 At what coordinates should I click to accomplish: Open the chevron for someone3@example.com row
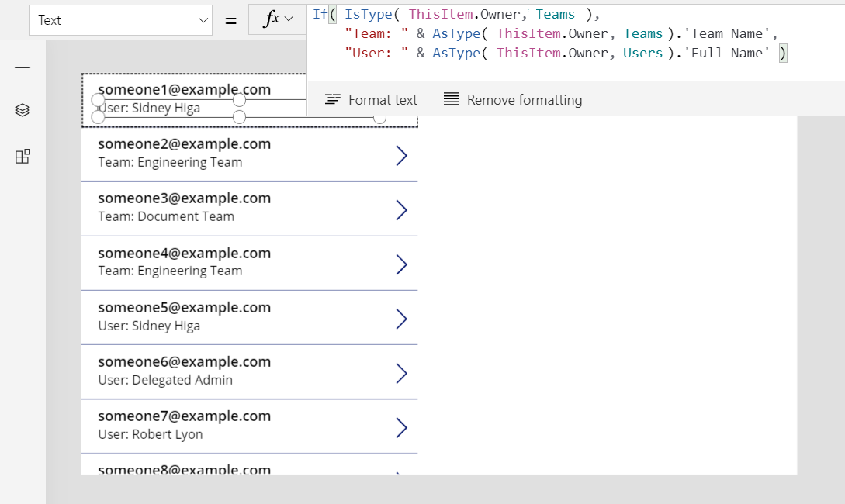(401, 210)
